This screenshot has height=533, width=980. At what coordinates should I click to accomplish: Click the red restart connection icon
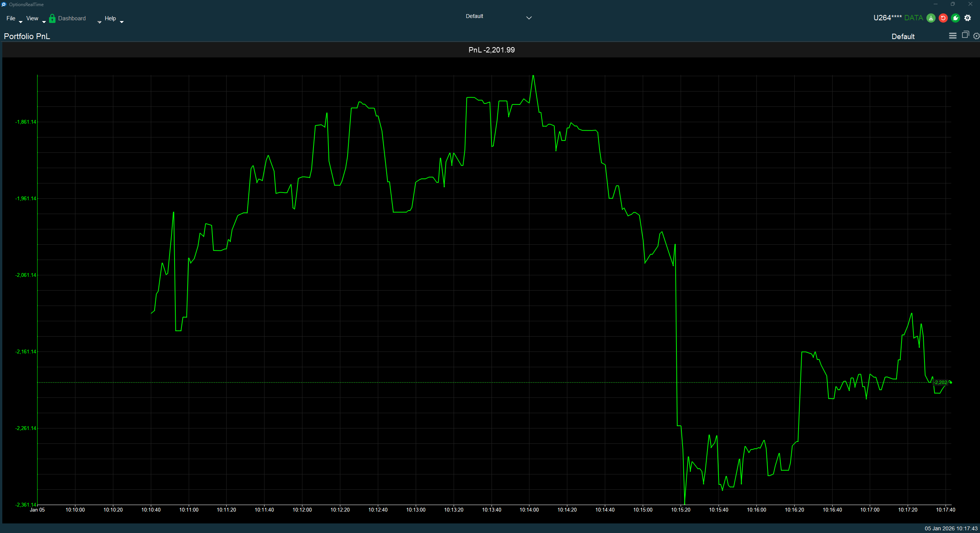[943, 18]
